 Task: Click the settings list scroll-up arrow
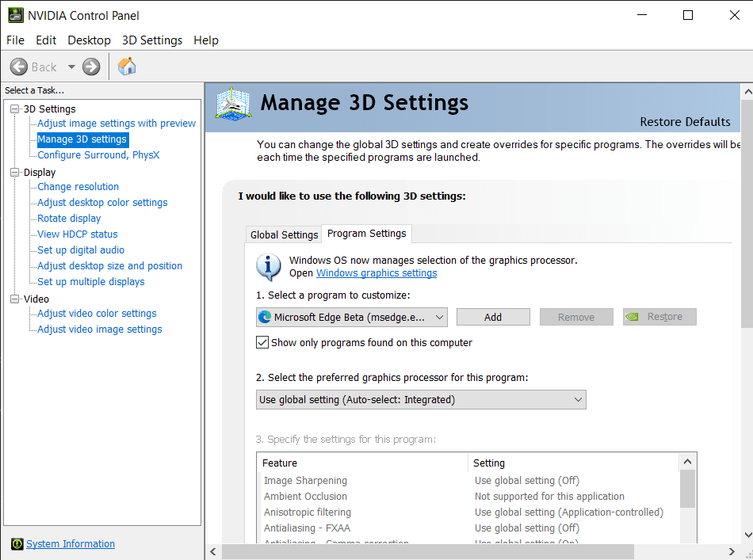(x=688, y=462)
